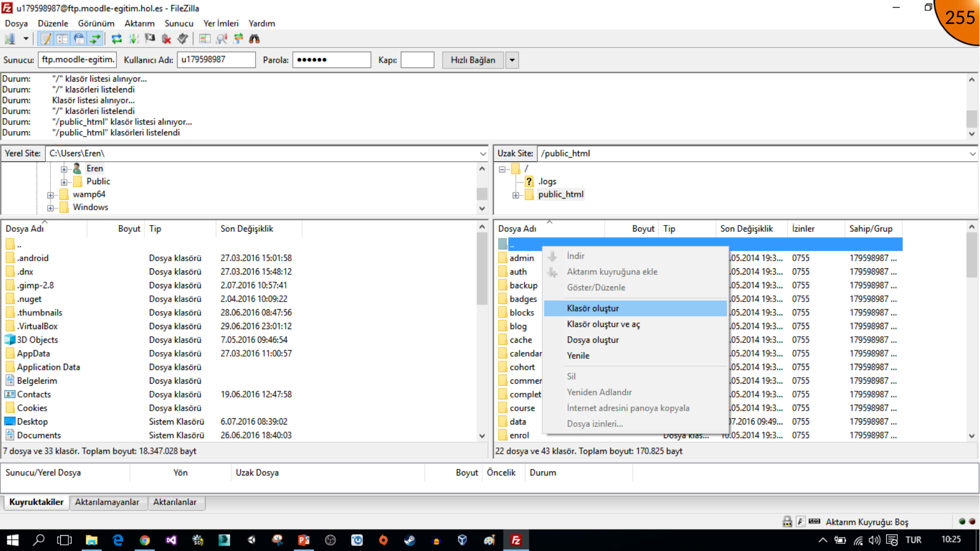Screen dimensions: 980x551
Task: Open Visual Studio from taskbar
Action: pyautogui.click(x=171, y=540)
